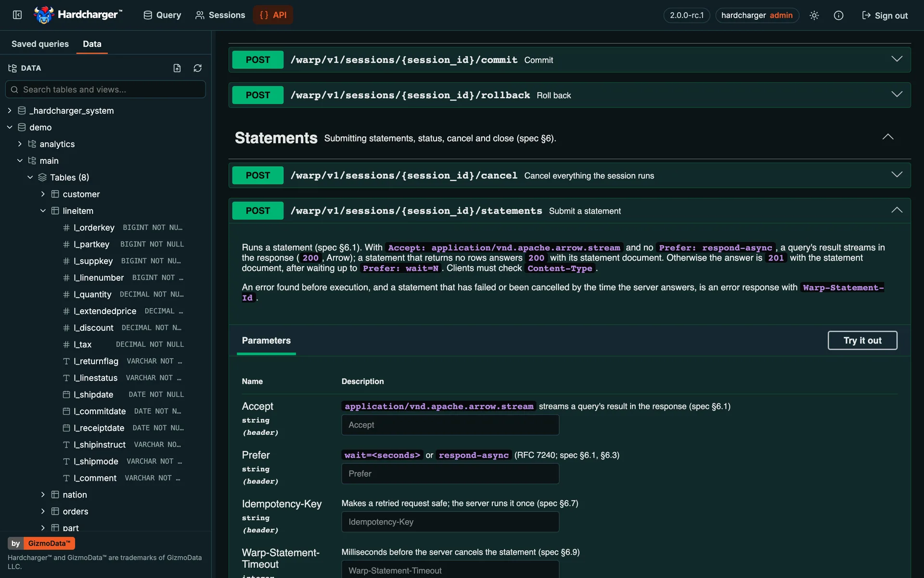Click the GizmoData badge link
This screenshot has height=578, width=924.
click(x=49, y=543)
